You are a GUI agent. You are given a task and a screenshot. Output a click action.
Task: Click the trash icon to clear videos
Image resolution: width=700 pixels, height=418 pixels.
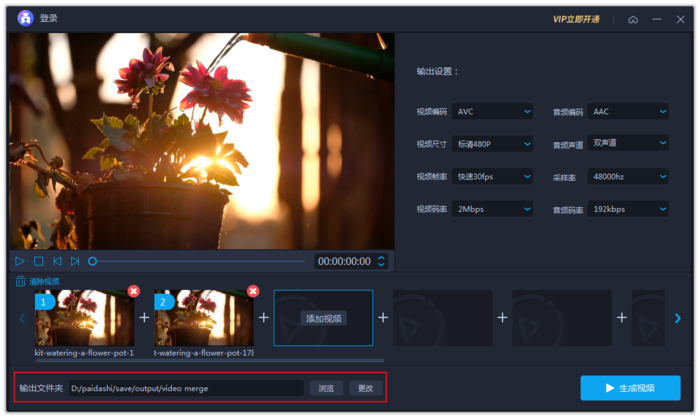pos(21,281)
